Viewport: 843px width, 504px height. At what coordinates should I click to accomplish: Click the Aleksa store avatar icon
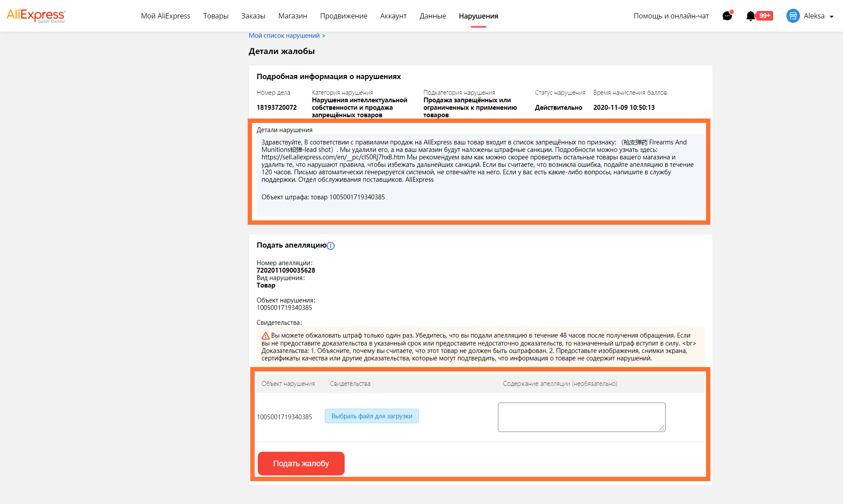(x=793, y=16)
